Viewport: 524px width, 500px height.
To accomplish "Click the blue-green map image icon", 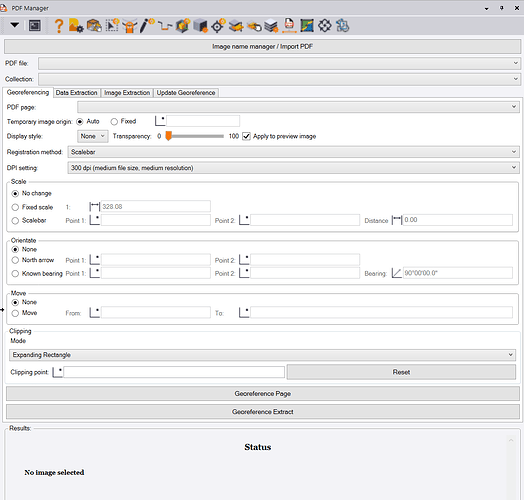I will [x=307, y=26].
